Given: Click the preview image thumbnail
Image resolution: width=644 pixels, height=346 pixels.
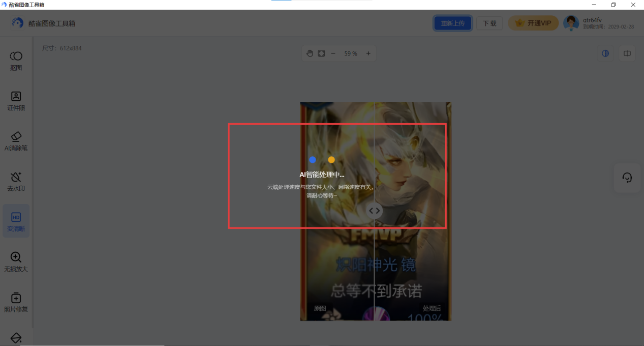Looking at the screenshot, I should [x=376, y=211].
